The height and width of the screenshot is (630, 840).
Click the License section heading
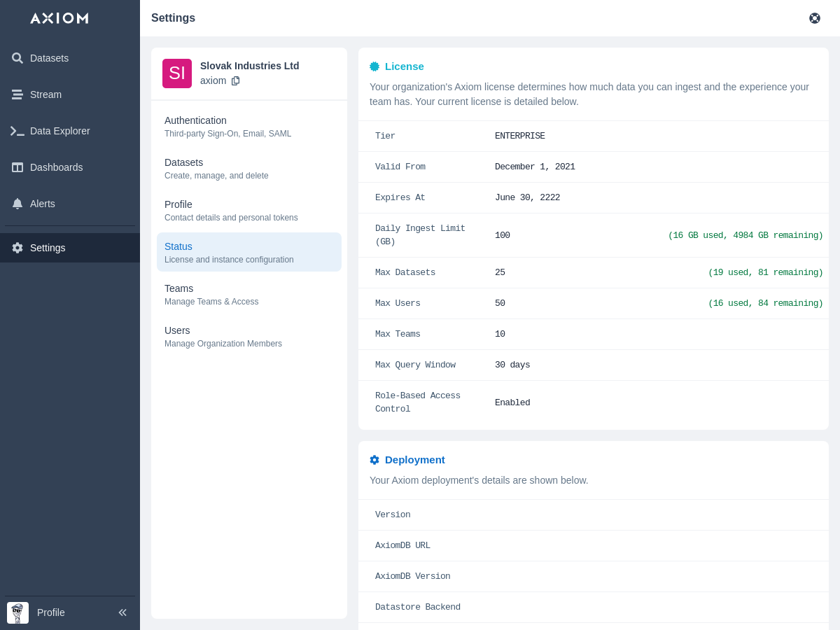404,66
